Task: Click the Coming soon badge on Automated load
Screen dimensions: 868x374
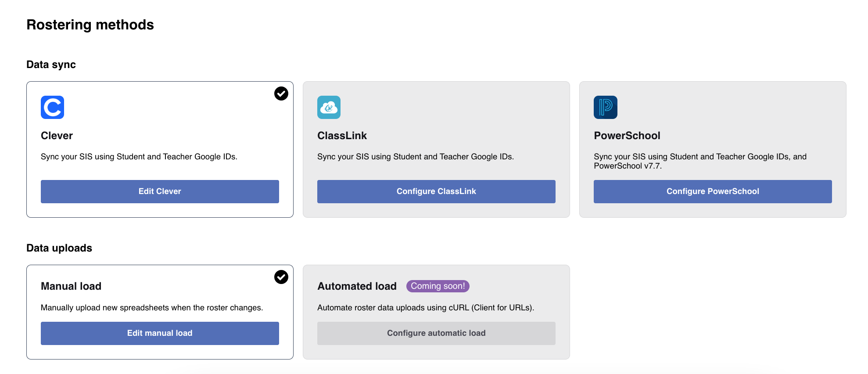Action: click(x=438, y=286)
